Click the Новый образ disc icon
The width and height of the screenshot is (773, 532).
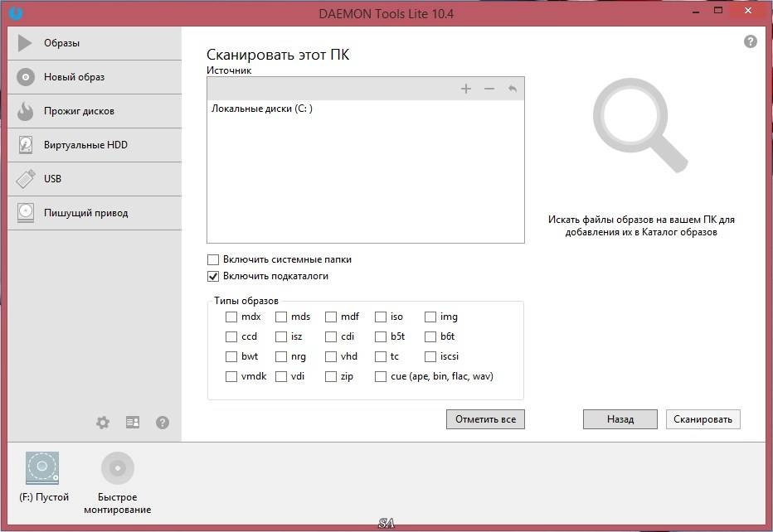25,77
